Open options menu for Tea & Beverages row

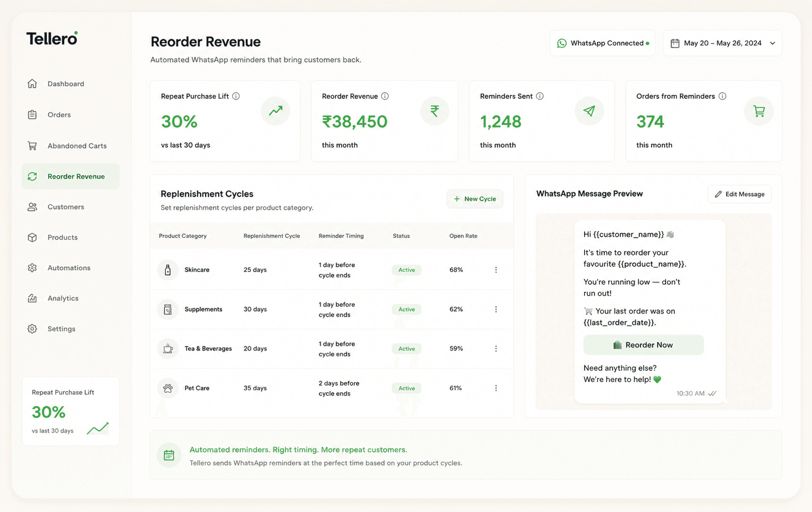pyautogui.click(x=496, y=349)
